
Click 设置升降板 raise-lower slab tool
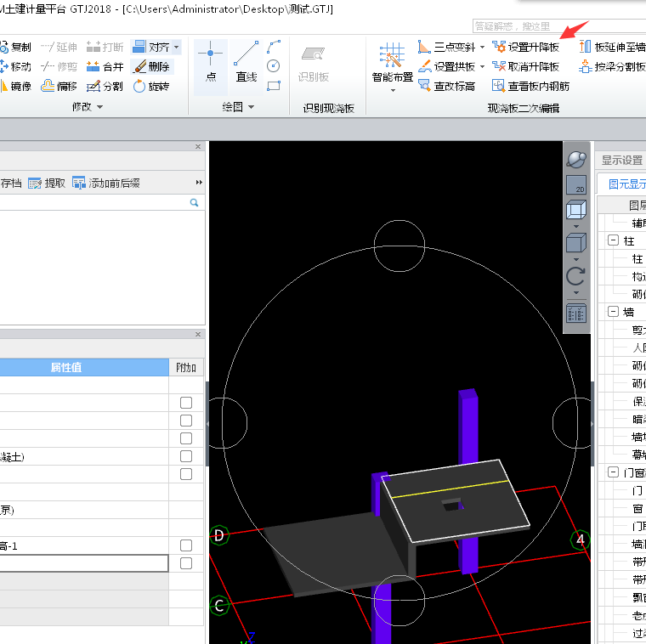click(525, 48)
